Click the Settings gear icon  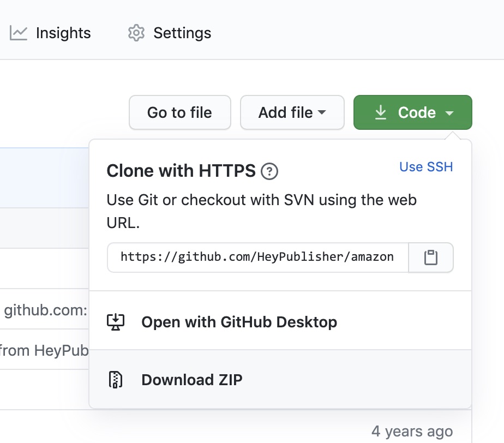point(136,33)
